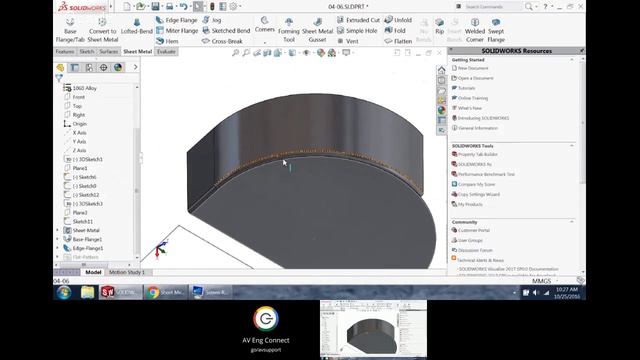Switch to the Evaluate tab
Viewport: 640px width, 360px height.
[x=166, y=51]
